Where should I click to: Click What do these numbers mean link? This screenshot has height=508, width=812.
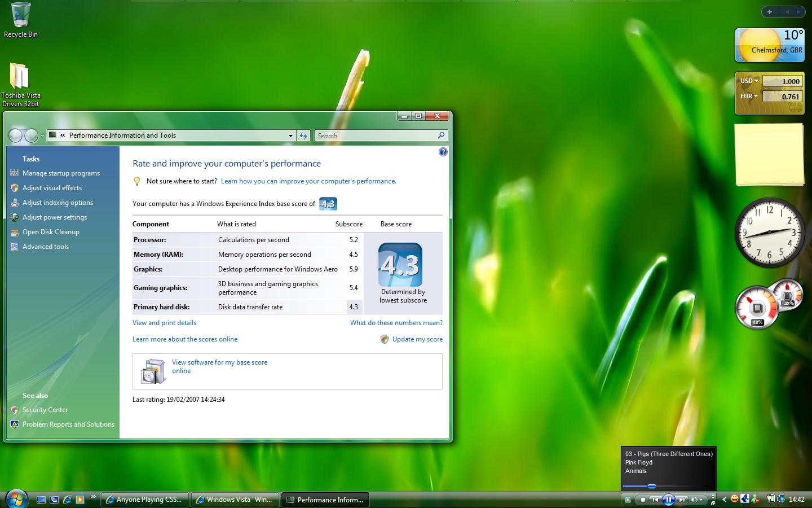tap(396, 323)
